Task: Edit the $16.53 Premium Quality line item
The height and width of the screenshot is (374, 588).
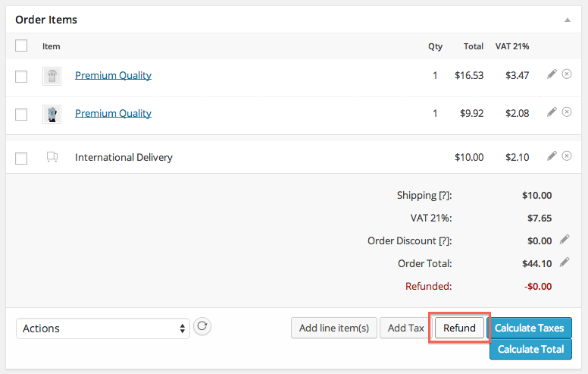Action: 552,74
